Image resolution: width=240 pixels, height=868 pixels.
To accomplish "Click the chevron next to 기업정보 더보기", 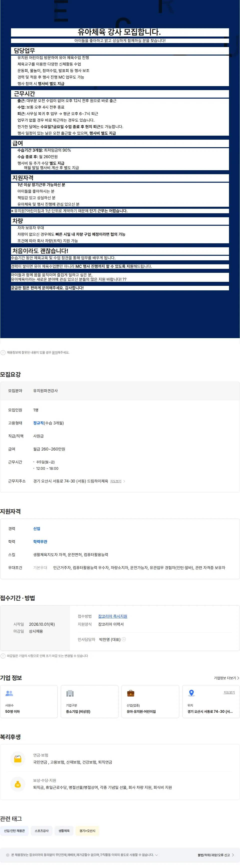I will click(x=238, y=678).
